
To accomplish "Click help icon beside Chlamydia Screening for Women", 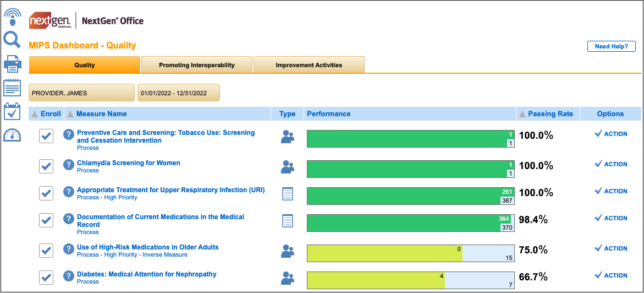I will tap(68, 165).
